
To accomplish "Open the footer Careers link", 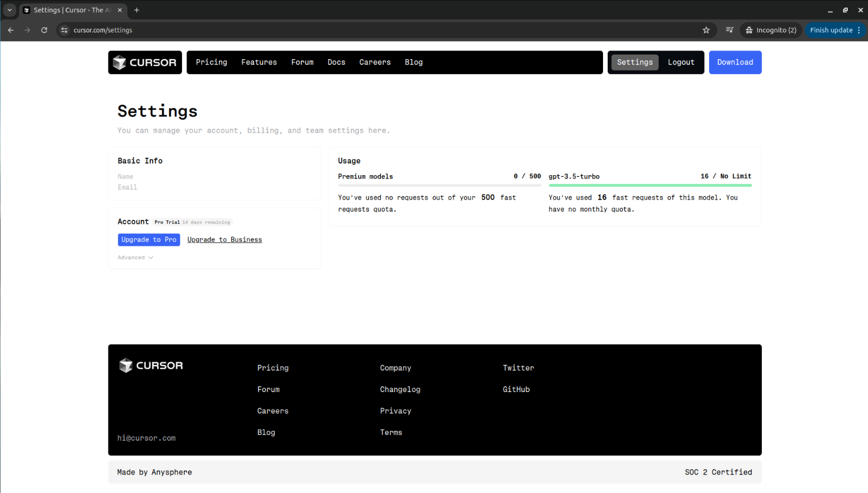I will 273,411.
